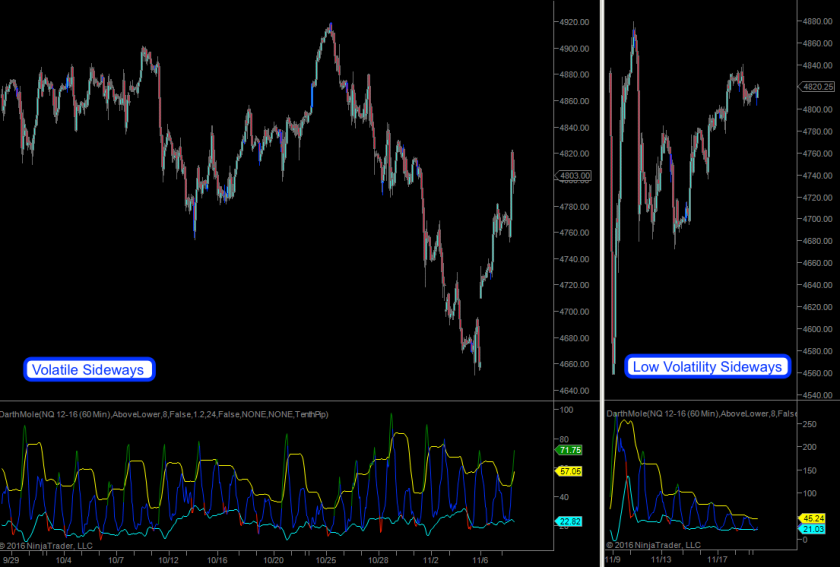Image resolution: width=840 pixels, height=567 pixels.
Task: Click the 4920.00 level on left price axis
Action: point(573,22)
